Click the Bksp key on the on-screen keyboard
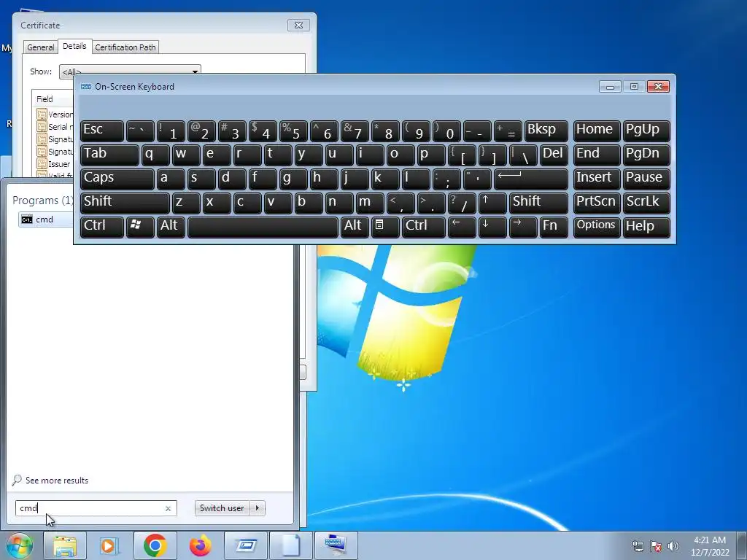747x560 pixels. [546, 131]
